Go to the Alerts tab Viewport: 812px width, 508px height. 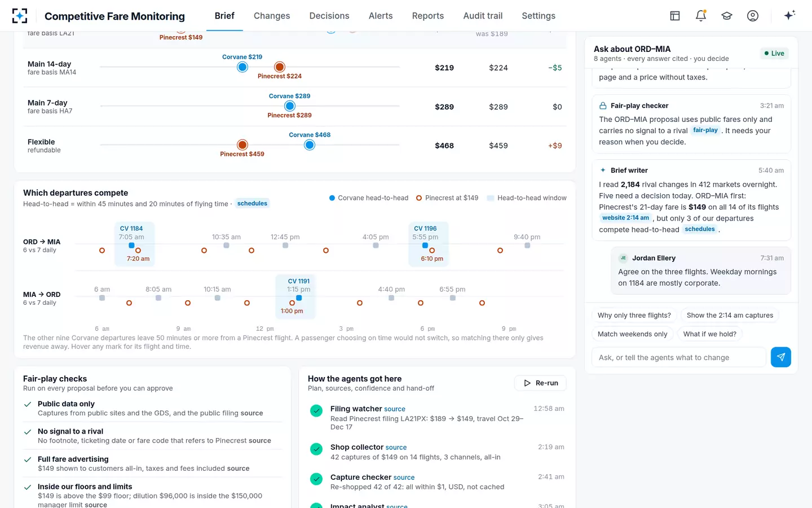381,16
